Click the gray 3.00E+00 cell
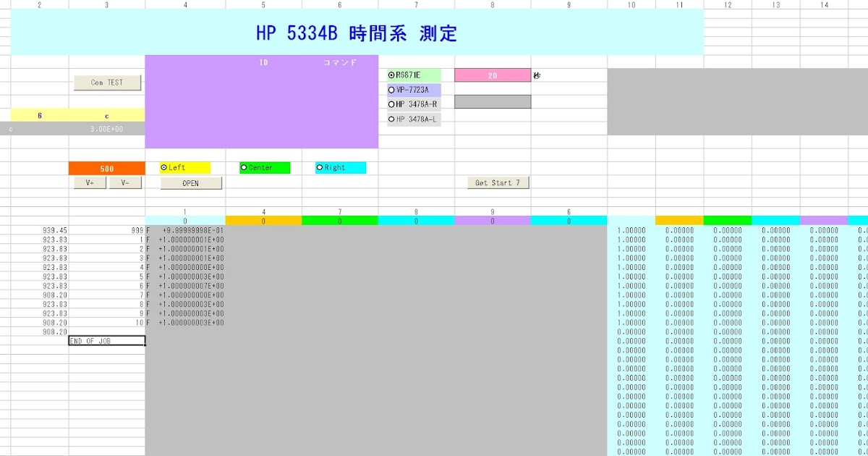This screenshot has height=456, width=868. (x=106, y=130)
